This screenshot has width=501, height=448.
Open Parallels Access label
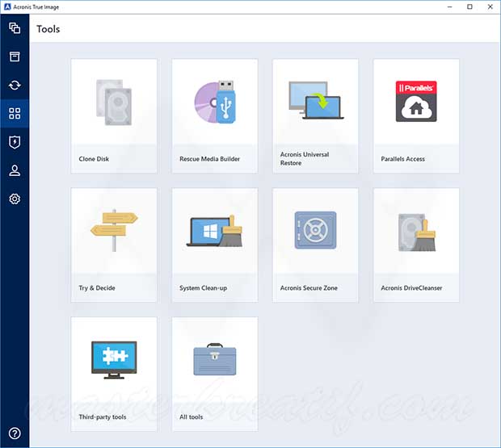[403, 159]
